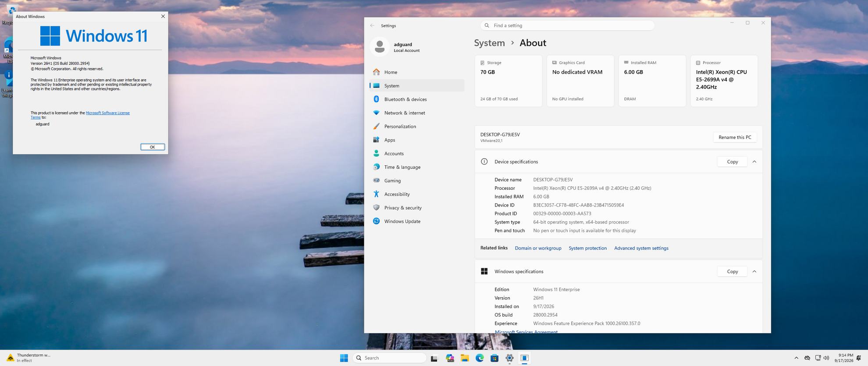The image size is (868, 366).
Task: Open Microsoft Services Agreement link
Action: (x=526, y=331)
